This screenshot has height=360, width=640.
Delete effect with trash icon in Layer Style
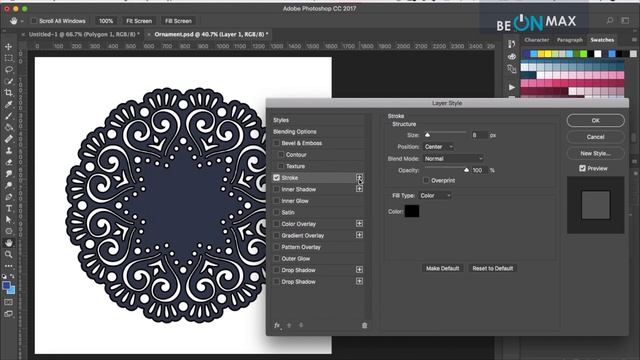(x=364, y=325)
